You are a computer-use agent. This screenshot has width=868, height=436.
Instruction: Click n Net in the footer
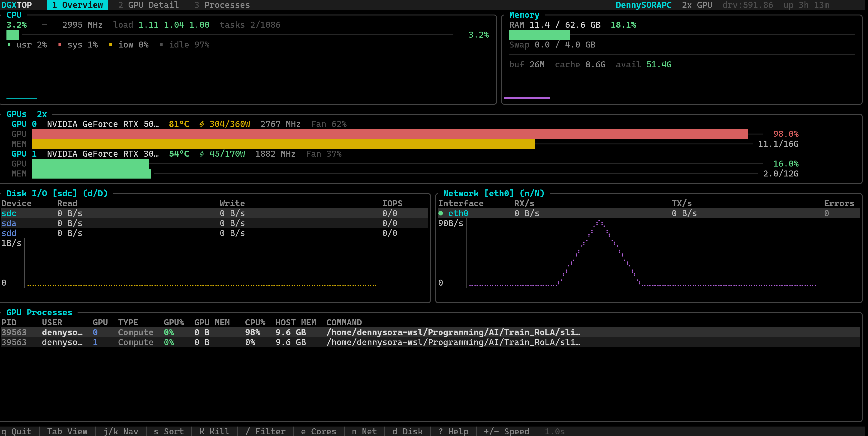364,431
